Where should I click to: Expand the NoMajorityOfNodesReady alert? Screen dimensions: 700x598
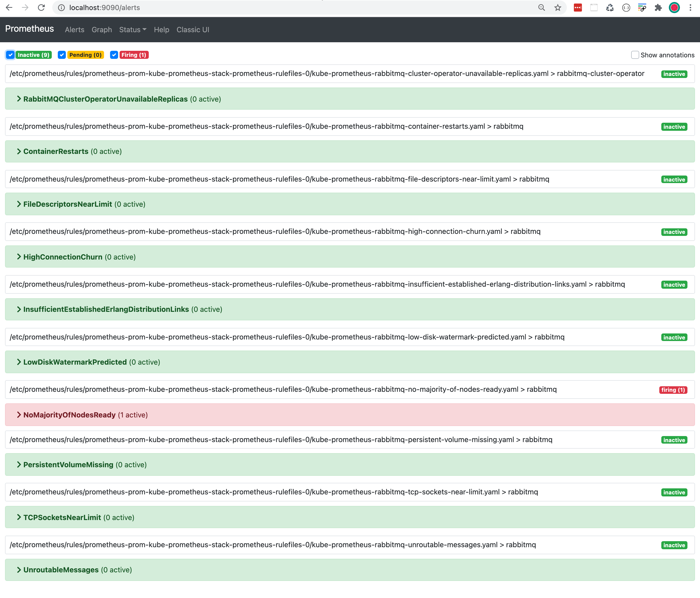click(x=69, y=415)
